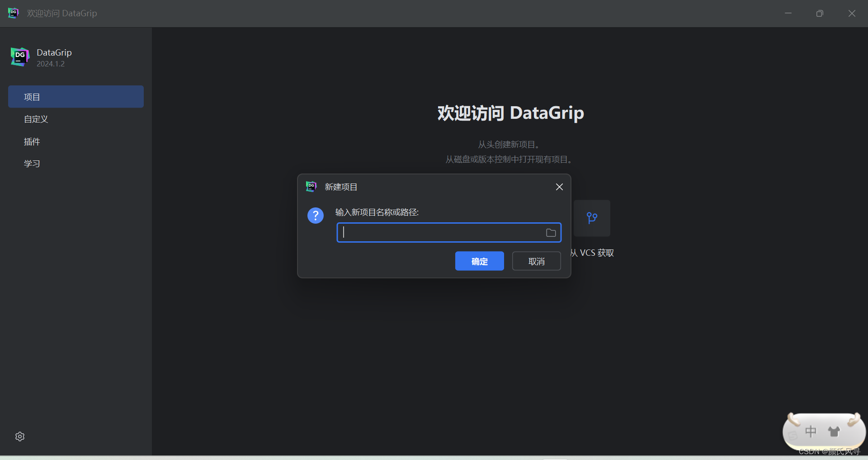This screenshot has height=460, width=868.
Task: Click the help question mark icon
Action: pos(315,216)
